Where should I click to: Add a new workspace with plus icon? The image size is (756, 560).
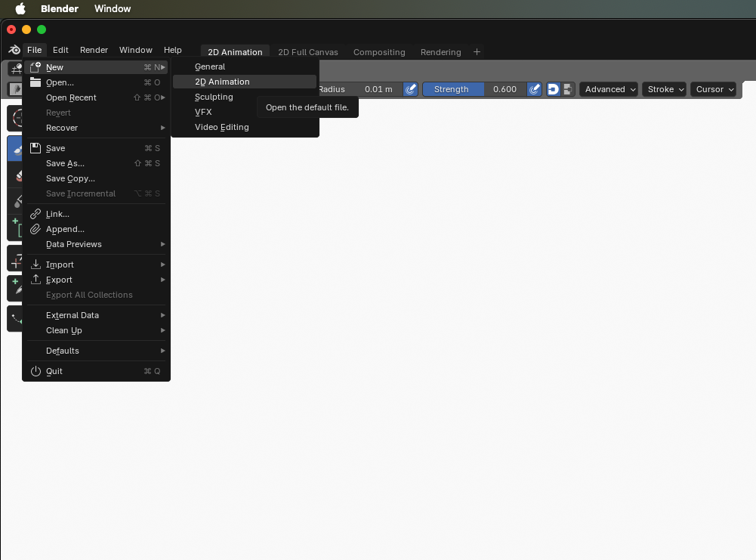(x=477, y=52)
